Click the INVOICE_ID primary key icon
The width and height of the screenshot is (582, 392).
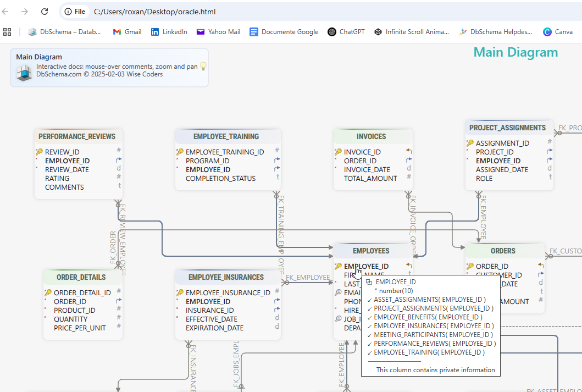(338, 152)
